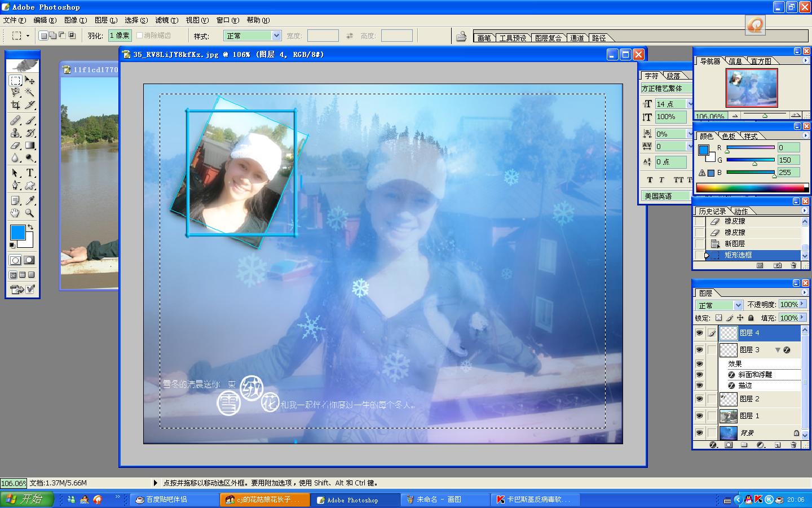
Task: Open Layers panel flyout menu arrow
Action: click(x=805, y=292)
